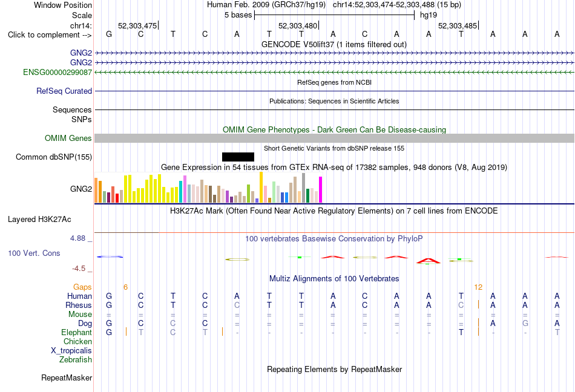575x392 pixels.
Task: Click the RepeatMasker track label
Action: (x=67, y=377)
